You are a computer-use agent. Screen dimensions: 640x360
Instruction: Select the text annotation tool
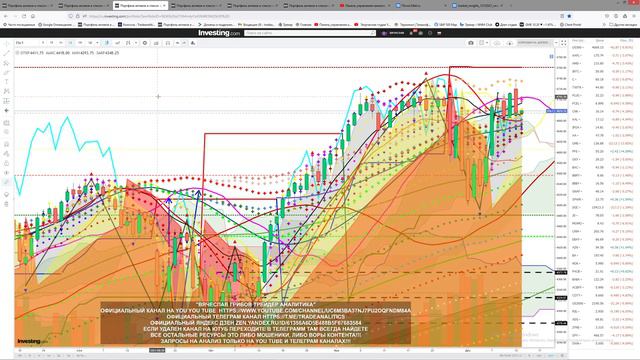pos(6,82)
